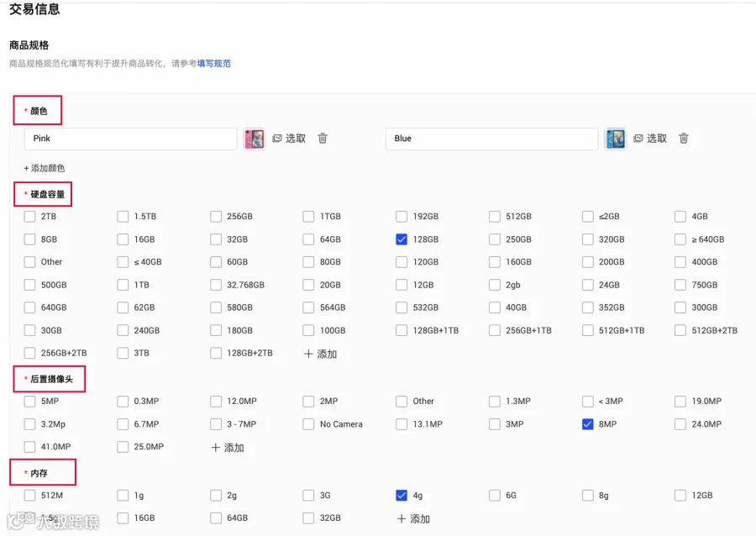Check the 256GB storage option
The height and width of the screenshot is (536, 756).
tap(216, 217)
